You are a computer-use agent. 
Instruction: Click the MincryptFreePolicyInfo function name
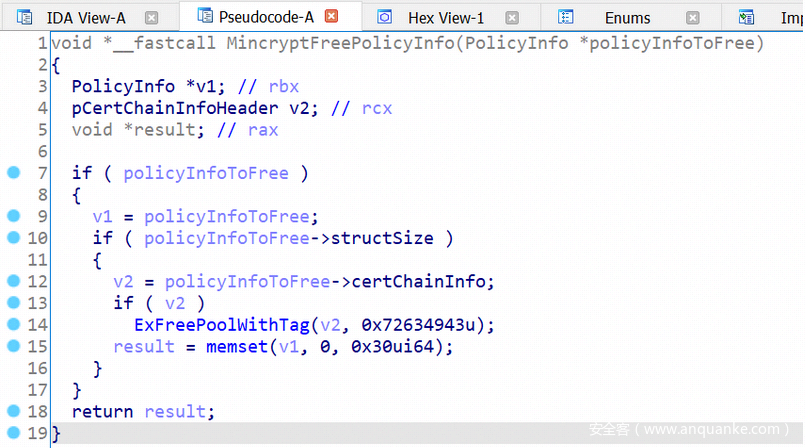340,43
